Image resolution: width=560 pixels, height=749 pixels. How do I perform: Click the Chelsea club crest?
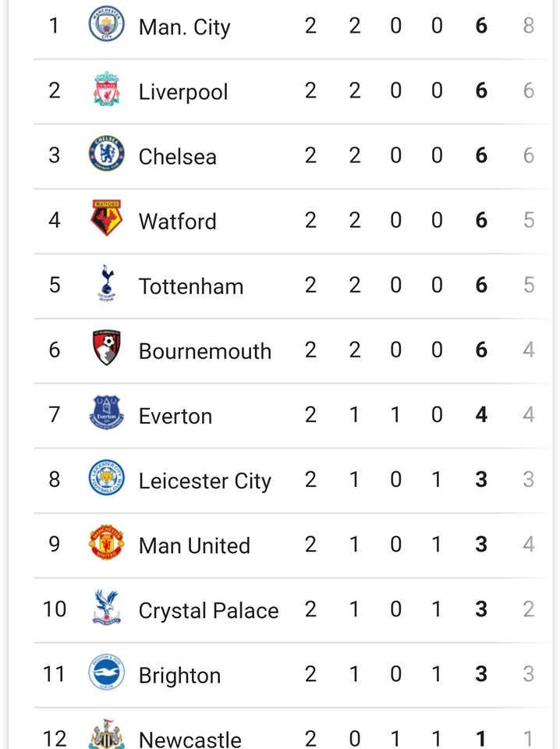106,154
